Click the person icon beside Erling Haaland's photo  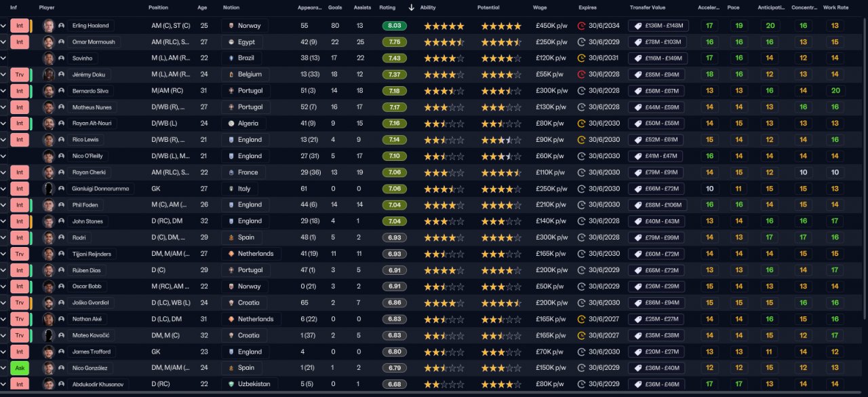click(62, 26)
